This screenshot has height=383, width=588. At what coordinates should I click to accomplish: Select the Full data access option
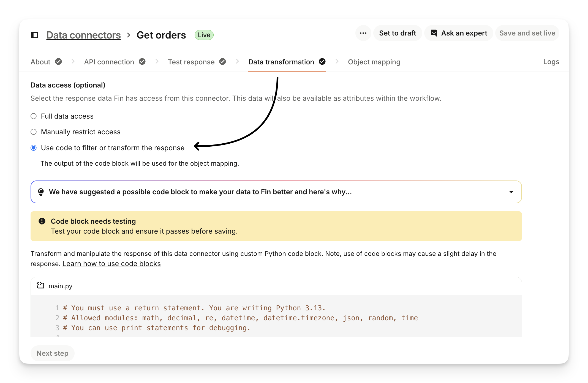click(x=34, y=116)
